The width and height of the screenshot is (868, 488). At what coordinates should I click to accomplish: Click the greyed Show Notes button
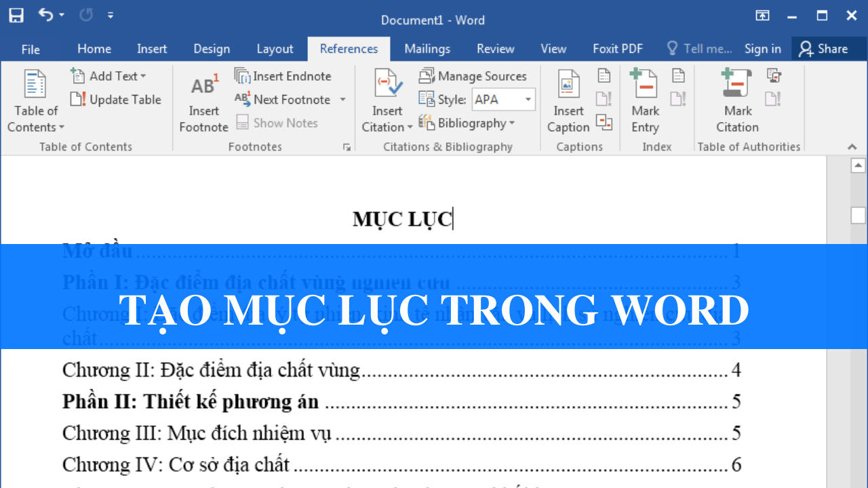(x=277, y=123)
